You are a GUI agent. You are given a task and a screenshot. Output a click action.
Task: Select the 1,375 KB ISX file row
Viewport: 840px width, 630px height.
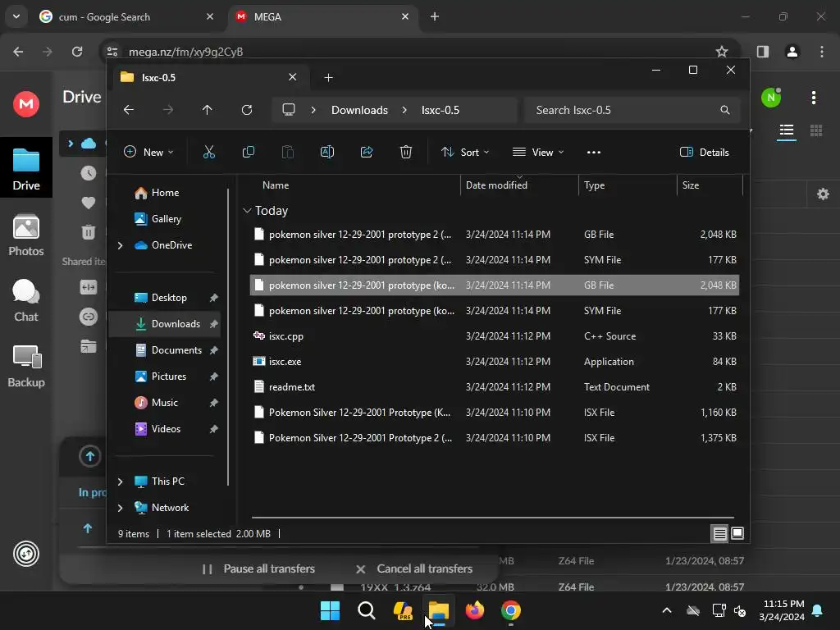[x=495, y=438]
